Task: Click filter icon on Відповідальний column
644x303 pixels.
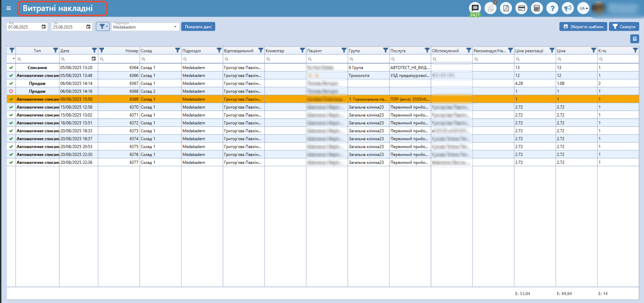Action: click(x=261, y=50)
